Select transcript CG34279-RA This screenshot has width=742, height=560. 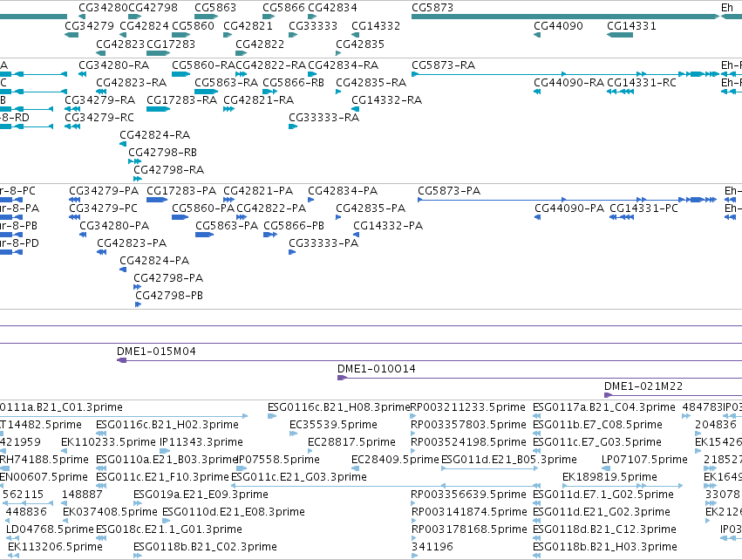pyautogui.click(x=100, y=100)
